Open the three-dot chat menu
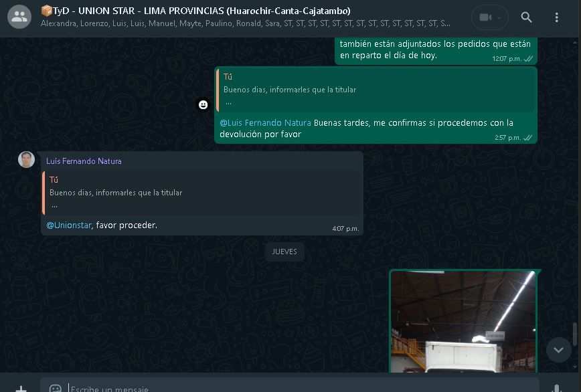Viewport: 581px width, 392px height. pos(557,17)
